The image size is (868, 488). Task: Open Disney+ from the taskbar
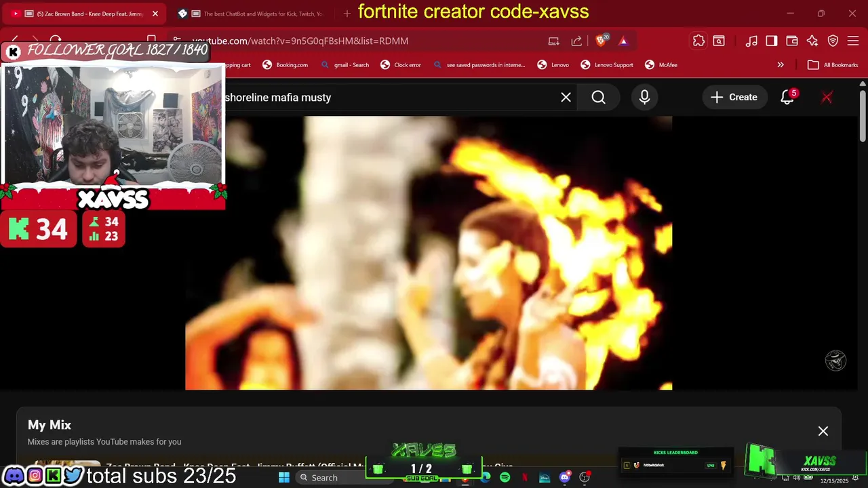click(x=545, y=478)
